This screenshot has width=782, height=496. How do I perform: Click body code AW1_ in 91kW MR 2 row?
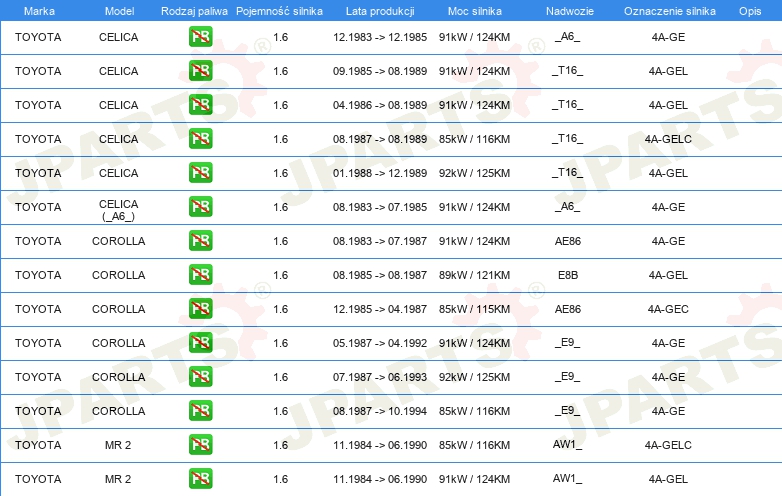coord(568,479)
